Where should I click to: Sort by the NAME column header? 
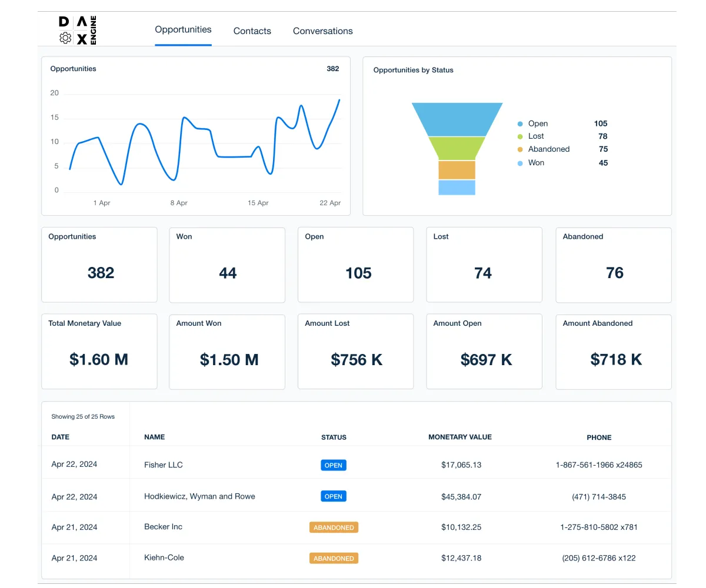pos(155,437)
